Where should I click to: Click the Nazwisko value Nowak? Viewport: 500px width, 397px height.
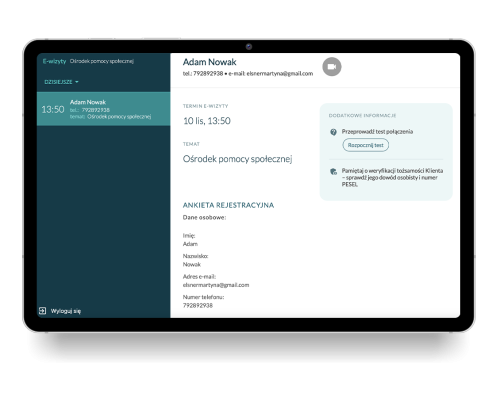[192, 264]
